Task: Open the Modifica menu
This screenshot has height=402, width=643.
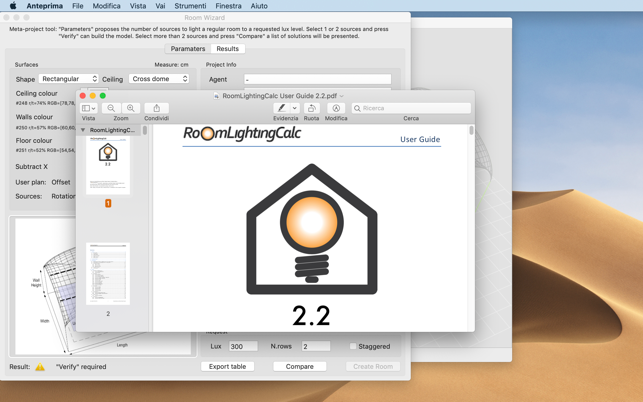Action: [x=106, y=6]
